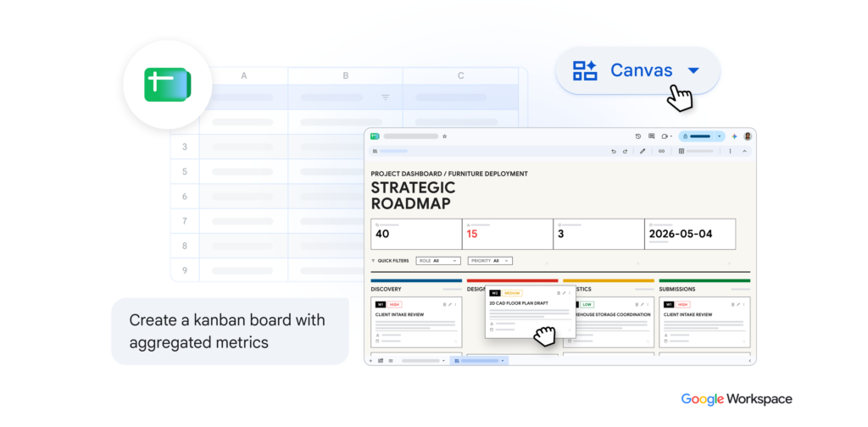Select row 9 header in background sheet

184,270
